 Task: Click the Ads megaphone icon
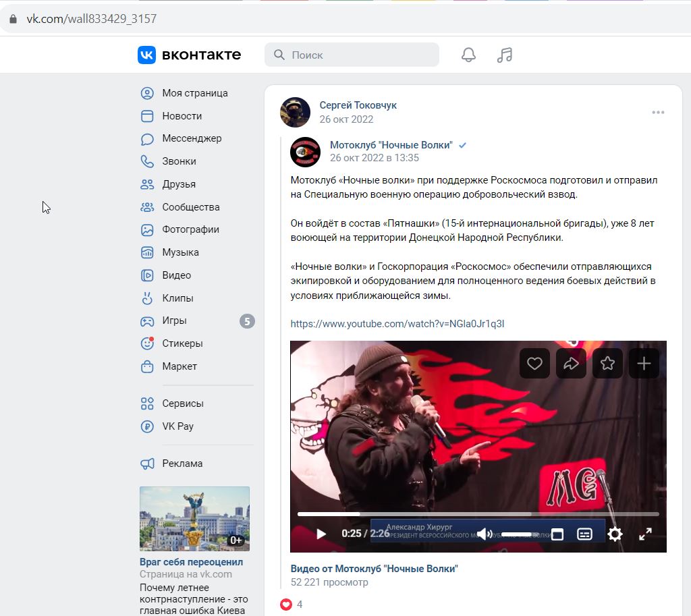(147, 464)
